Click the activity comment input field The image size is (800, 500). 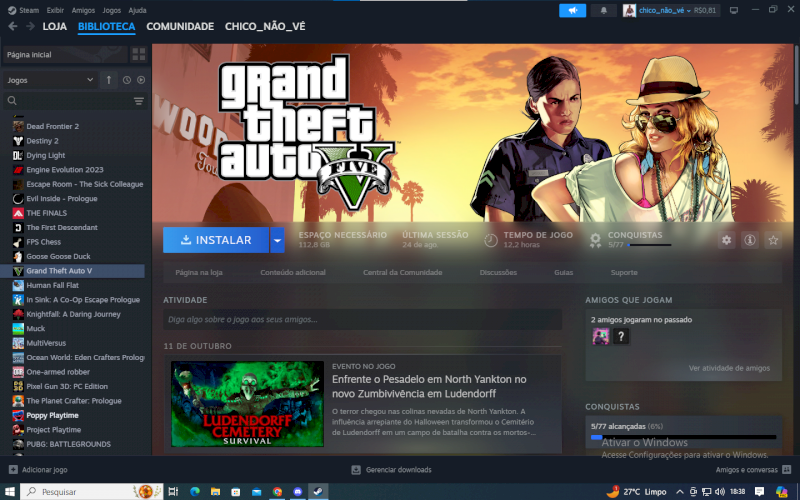[x=362, y=319]
